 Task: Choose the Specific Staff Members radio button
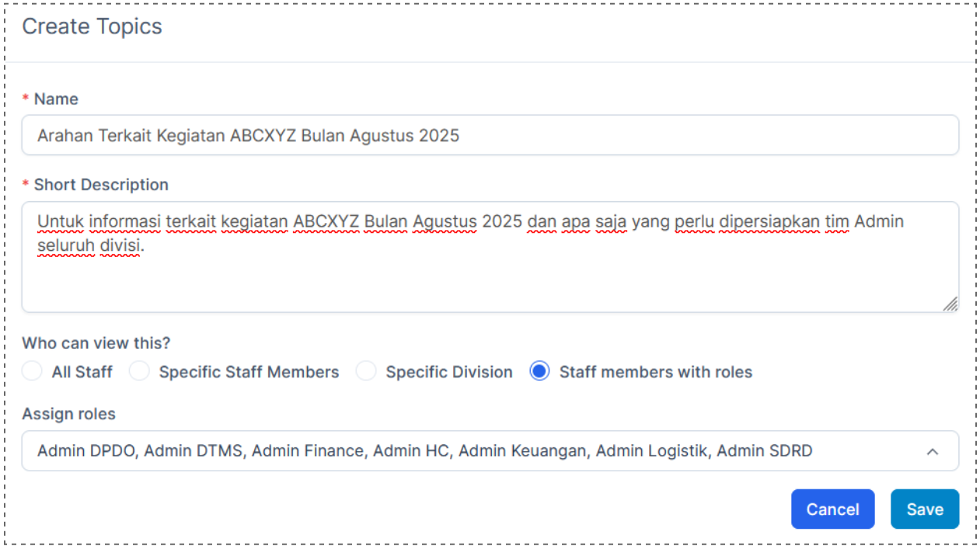coord(139,372)
